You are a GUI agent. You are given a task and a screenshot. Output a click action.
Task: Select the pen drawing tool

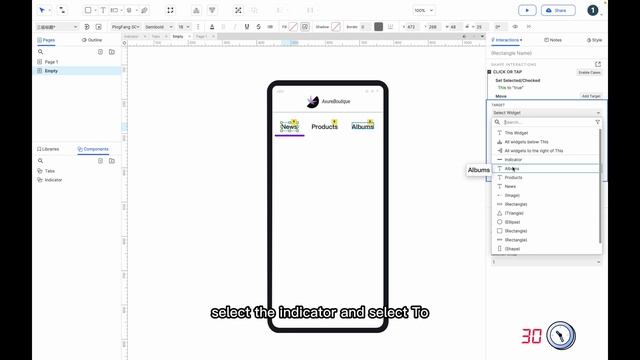point(144,10)
